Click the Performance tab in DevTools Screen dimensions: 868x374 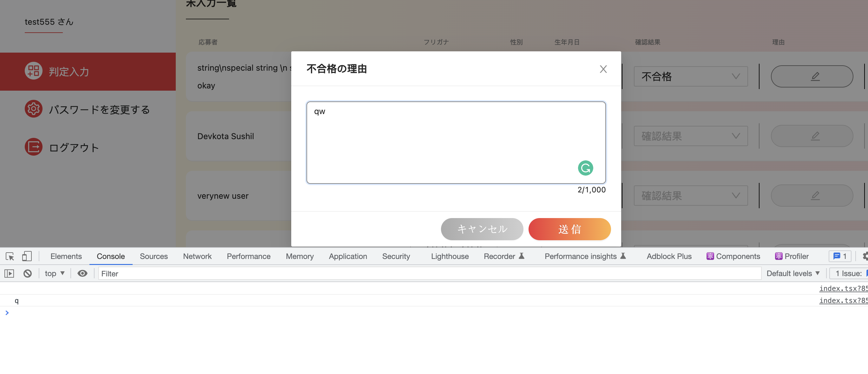coord(248,255)
